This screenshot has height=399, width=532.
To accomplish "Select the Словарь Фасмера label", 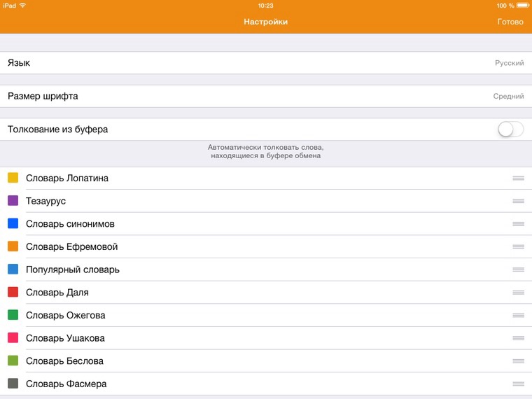I will point(66,384).
